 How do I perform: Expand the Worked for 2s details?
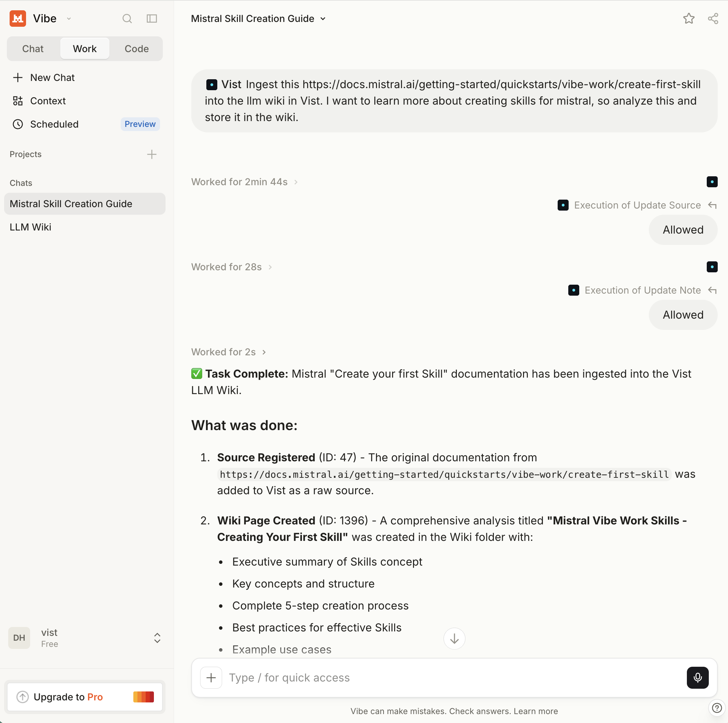tap(229, 352)
